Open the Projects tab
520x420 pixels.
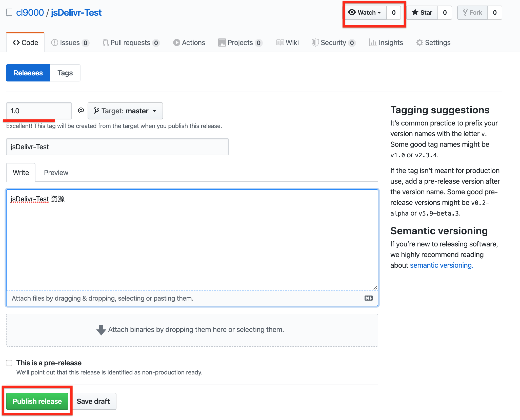pos(240,43)
